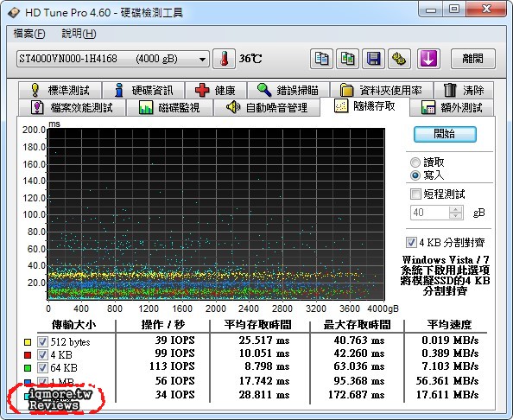Click the 113 IOPS value

(x=172, y=366)
